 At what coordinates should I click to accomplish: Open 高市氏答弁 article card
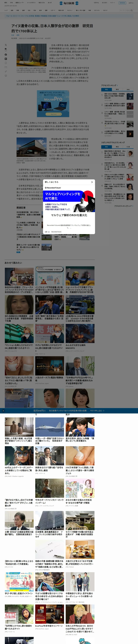tap(80, 430)
